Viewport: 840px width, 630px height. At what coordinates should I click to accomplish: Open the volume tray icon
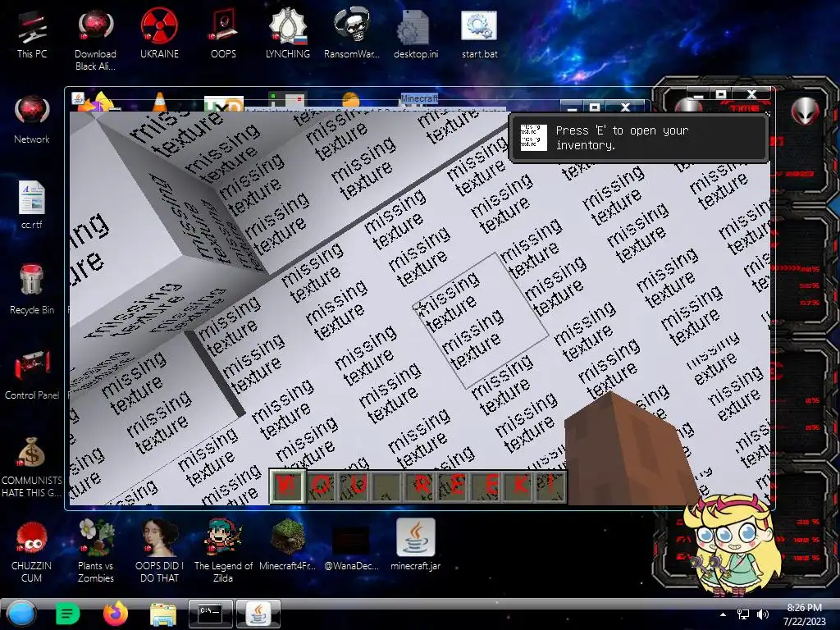point(762,614)
